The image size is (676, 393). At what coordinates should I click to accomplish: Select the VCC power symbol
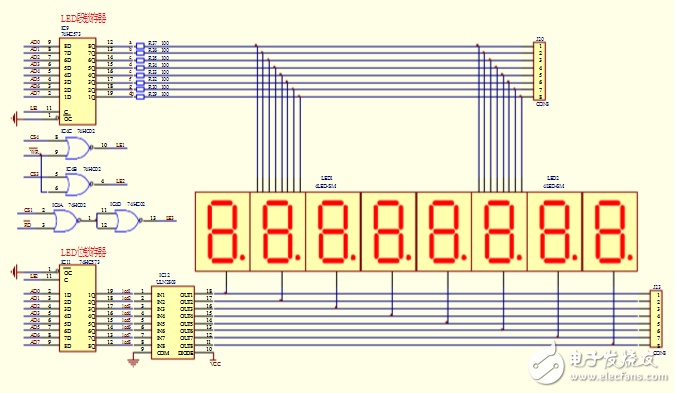pyautogui.click(x=214, y=361)
